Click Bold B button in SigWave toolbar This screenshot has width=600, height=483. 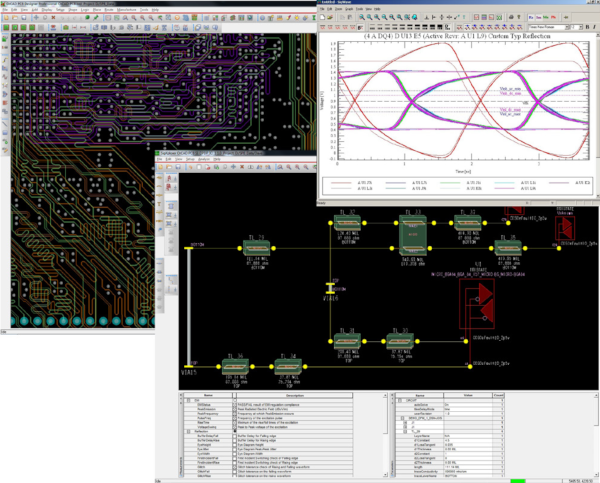pyautogui.click(x=587, y=27)
